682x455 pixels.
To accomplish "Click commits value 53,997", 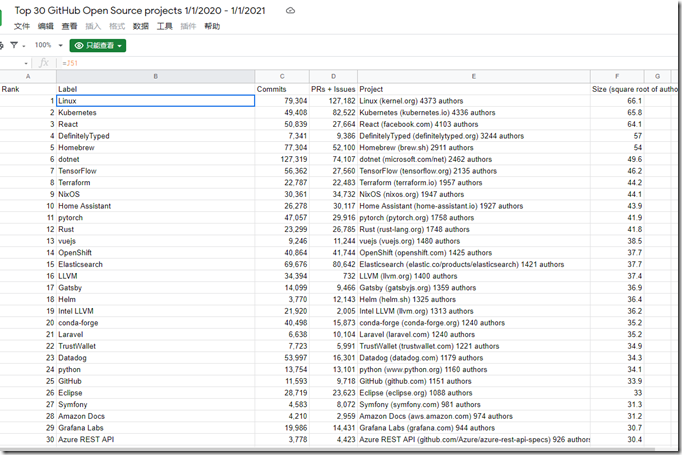I will coord(282,358).
